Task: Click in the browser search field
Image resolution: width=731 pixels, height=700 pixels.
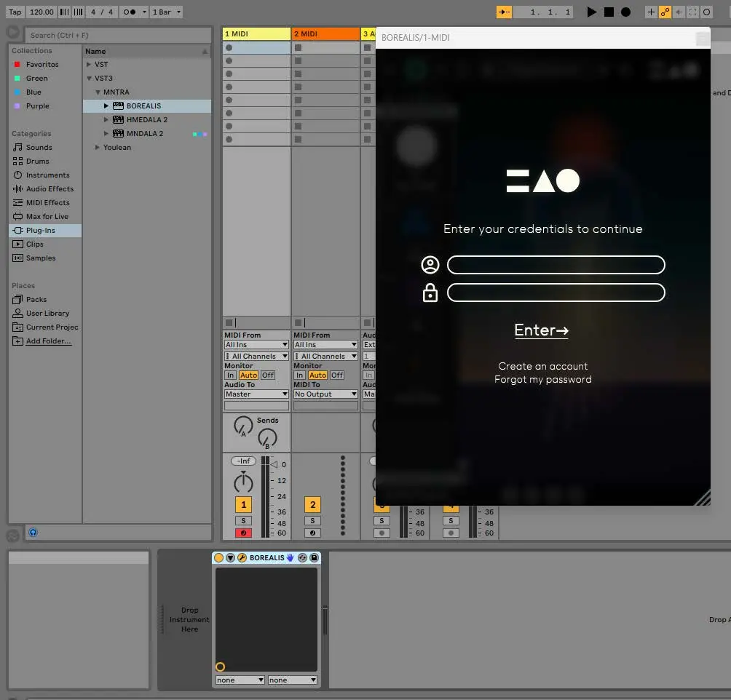Action: click(x=119, y=36)
